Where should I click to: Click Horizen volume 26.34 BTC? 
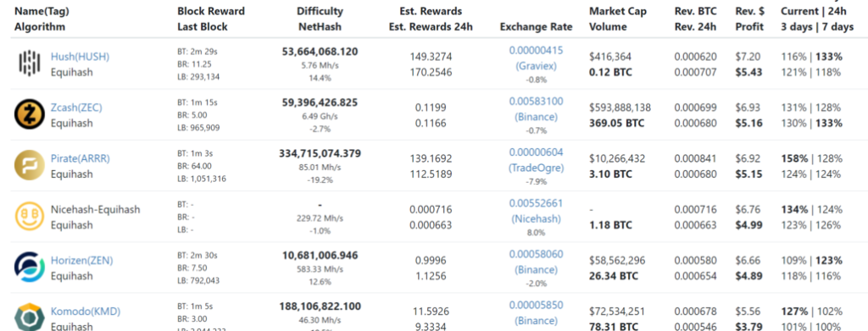(614, 276)
